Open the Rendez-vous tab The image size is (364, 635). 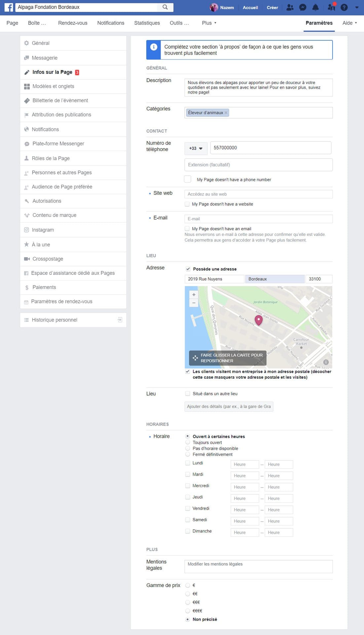(x=73, y=23)
